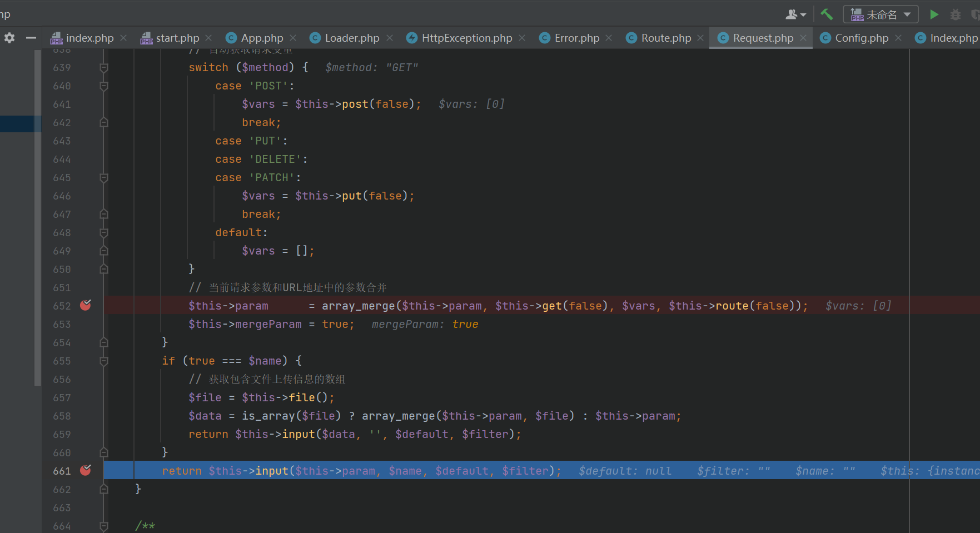Collapse the switch block fold marker at line 639
980x533 pixels.
103,68
